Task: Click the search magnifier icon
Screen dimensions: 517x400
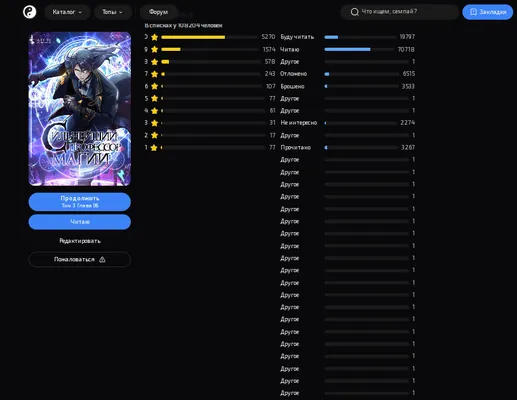Action: [x=355, y=12]
